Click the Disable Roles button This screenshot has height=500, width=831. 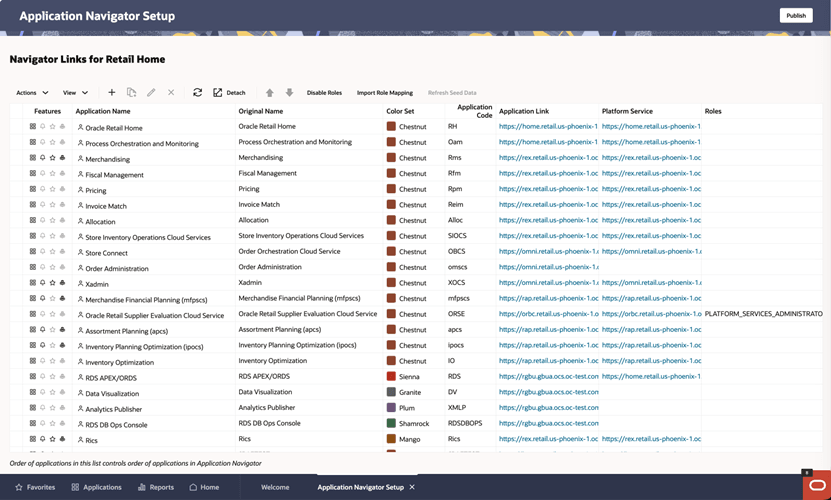point(324,93)
